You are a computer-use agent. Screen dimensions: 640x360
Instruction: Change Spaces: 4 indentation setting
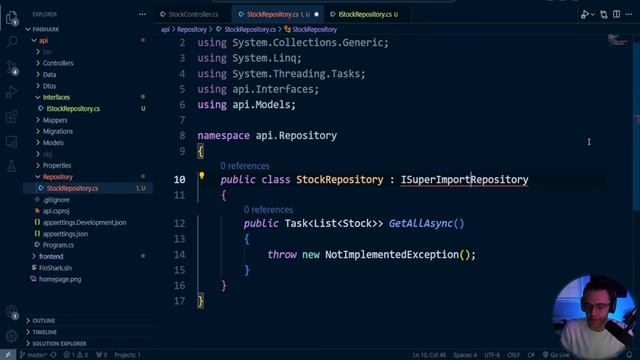pyautogui.click(x=464, y=355)
